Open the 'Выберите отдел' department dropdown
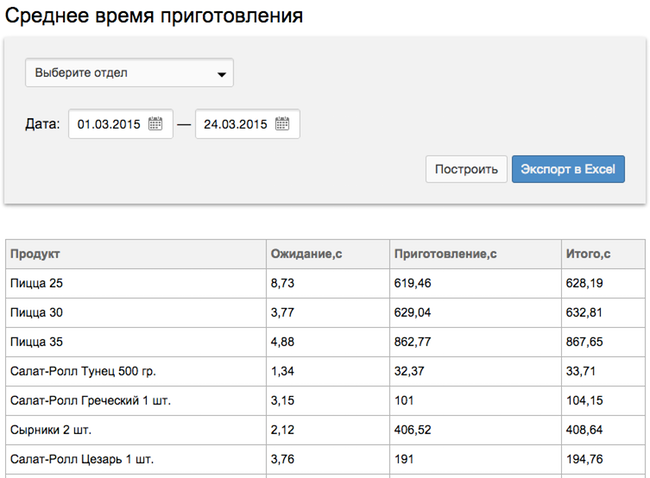This screenshot has height=478, width=650. pos(129,73)
